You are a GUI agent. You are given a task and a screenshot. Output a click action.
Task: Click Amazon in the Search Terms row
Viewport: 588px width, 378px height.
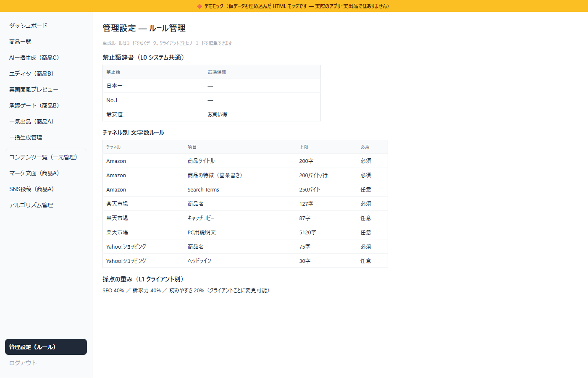click(x=116, y=189)
